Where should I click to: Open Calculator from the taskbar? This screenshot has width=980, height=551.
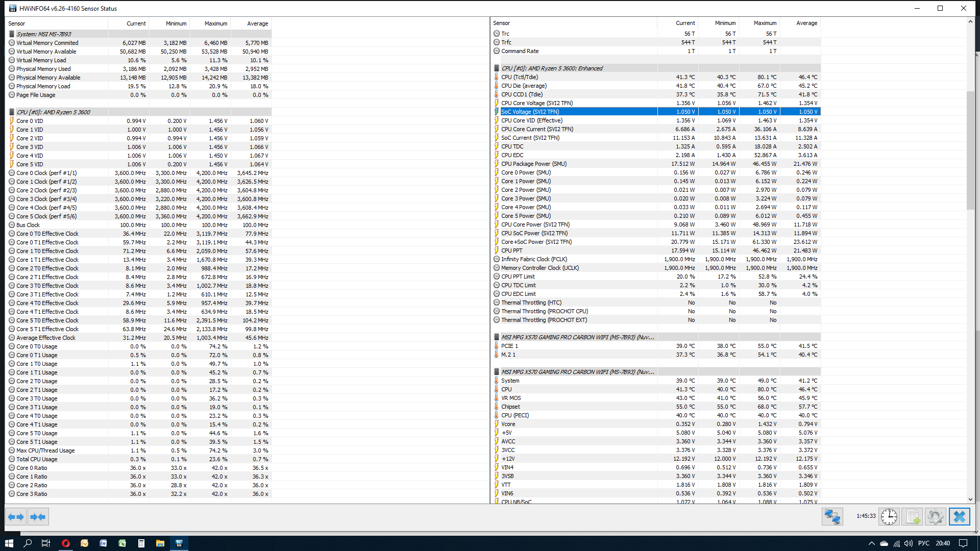(141, 543)
